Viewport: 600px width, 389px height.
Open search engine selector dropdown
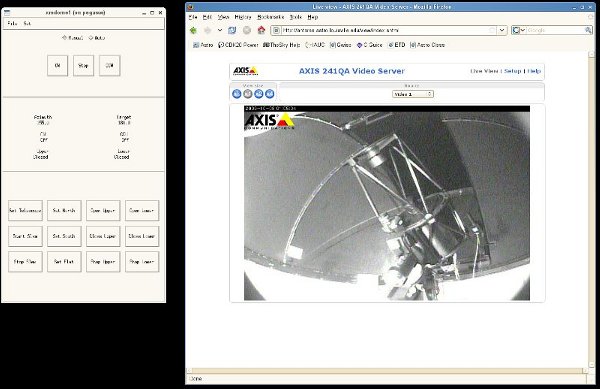pos(519,30)
